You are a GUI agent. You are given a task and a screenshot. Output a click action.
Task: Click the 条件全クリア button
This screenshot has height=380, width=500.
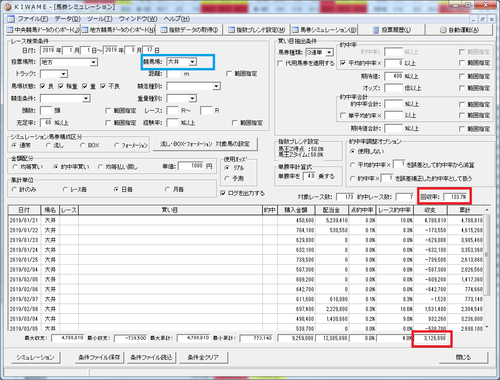pyautogui.click(x=203, y=357)
